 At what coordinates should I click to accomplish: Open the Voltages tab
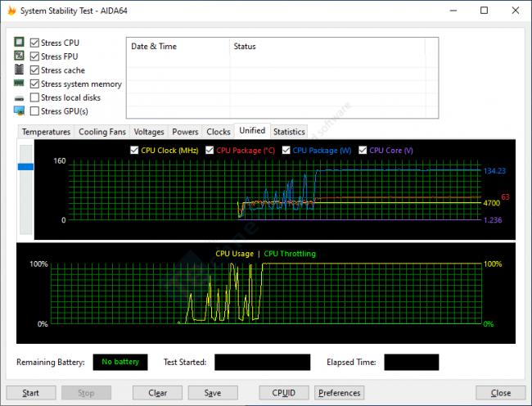point(149,132)
